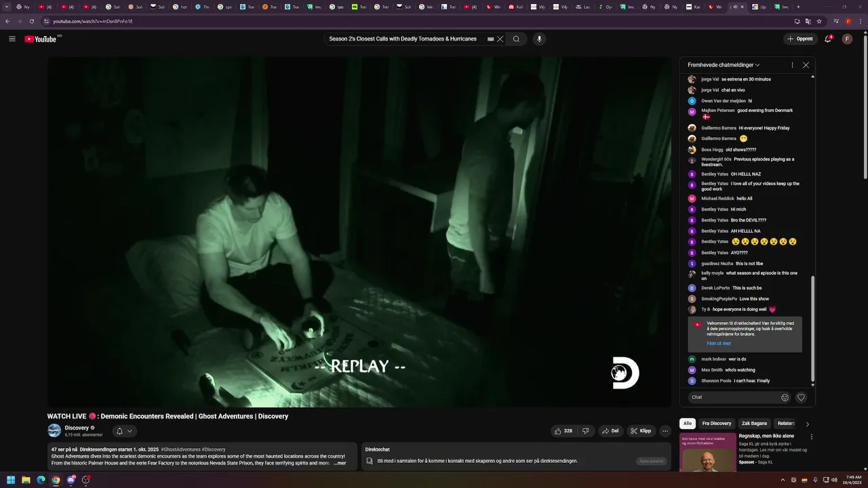Image resolution: width=868 pixels, height=488 pixels.
Task: Select the Zak Bagans filter chip
Action: (x=754, y=424)
